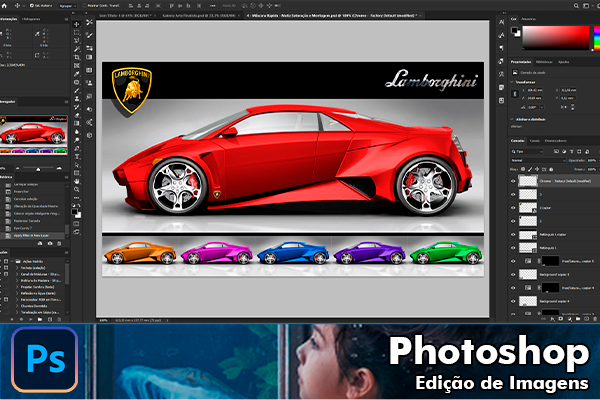Select the Move tool in toolbar
The width and height of the screenshot is (600, 400).
click(77, 24)
